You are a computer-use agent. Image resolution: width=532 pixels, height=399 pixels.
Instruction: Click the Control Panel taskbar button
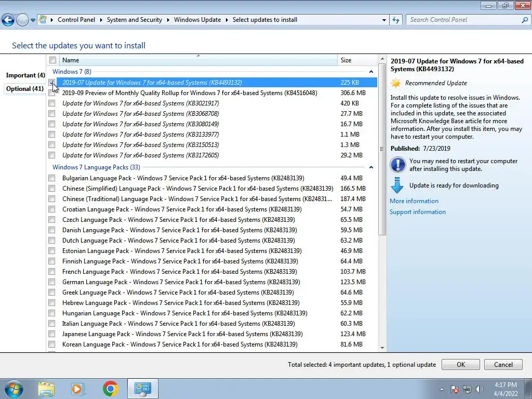142,389
